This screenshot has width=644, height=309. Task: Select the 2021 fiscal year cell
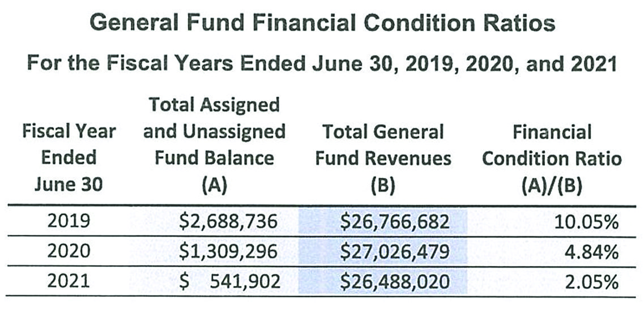(x=69, y=282)
